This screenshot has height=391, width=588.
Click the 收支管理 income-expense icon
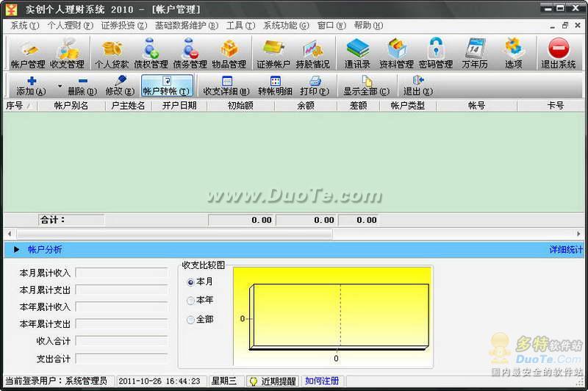point(67,53)
